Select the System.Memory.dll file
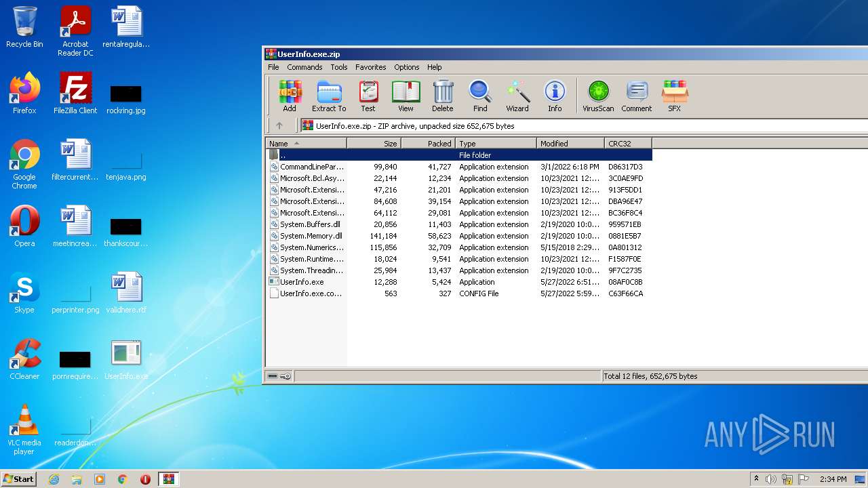The width and height of the screenshot is (868, 488). [x=458, y=236]
